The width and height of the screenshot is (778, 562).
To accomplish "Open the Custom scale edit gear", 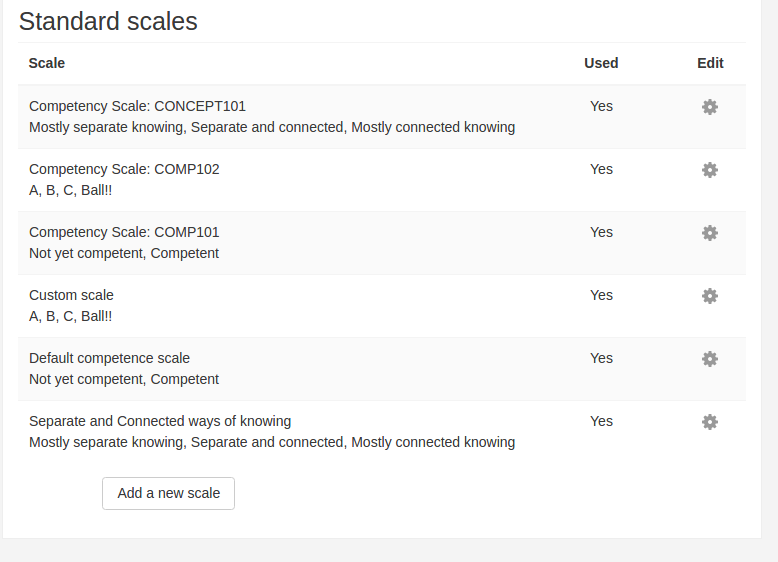I will coord(710,296).
